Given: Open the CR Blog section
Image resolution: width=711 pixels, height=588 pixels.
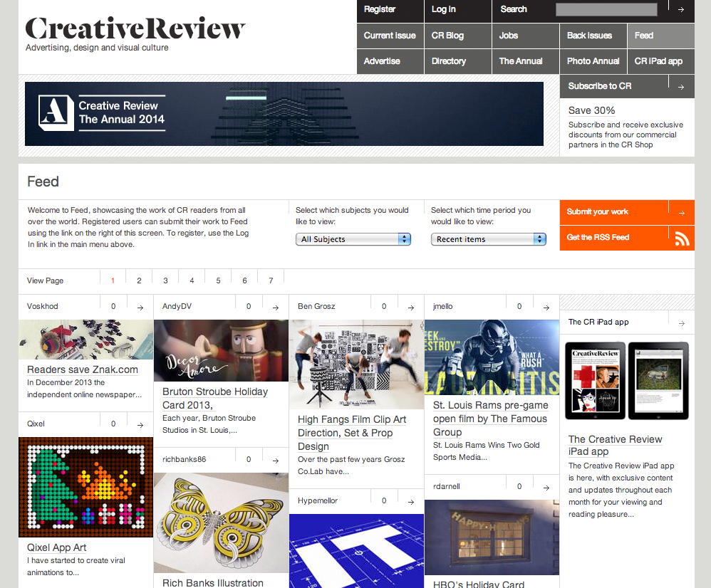Looking at the screenshot, I should pyautogui.click(x=458, y=36).
